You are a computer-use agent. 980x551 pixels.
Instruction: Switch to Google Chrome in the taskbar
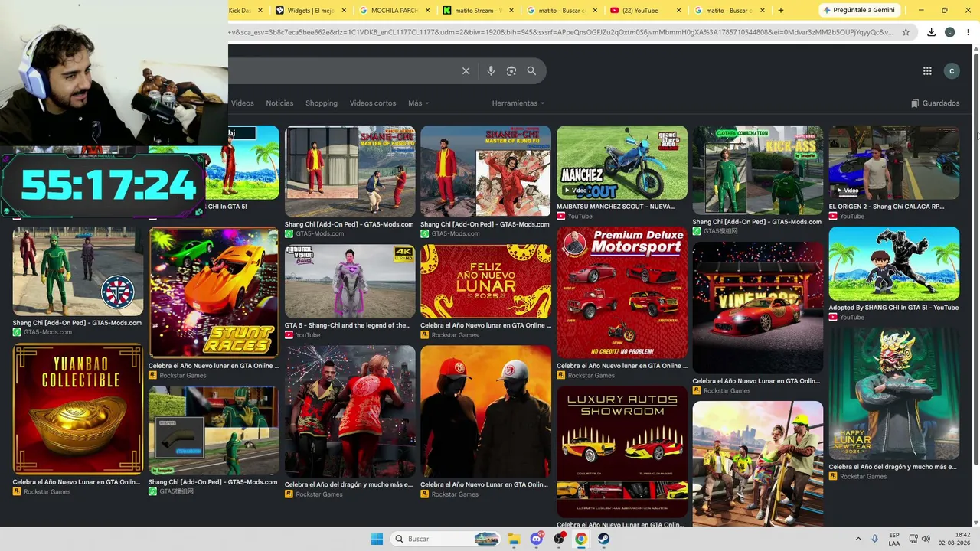pyautogui.click(x=581, y=539)
